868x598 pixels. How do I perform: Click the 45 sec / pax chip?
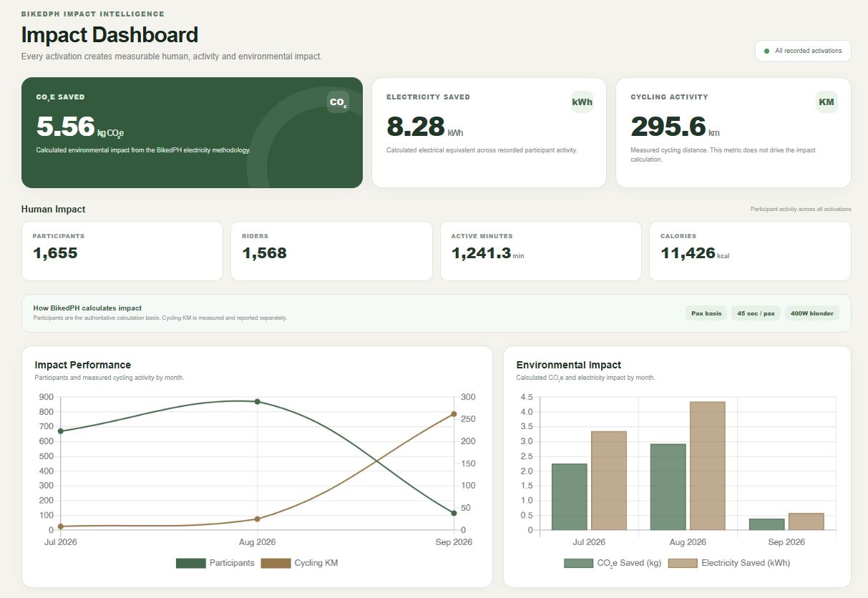click(756, 313)
